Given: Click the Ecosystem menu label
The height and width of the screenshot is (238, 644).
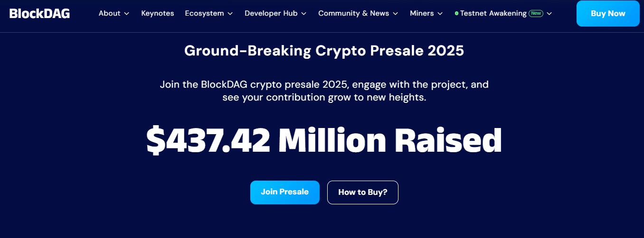Looking at the screenshot, I should coord(204,13).
